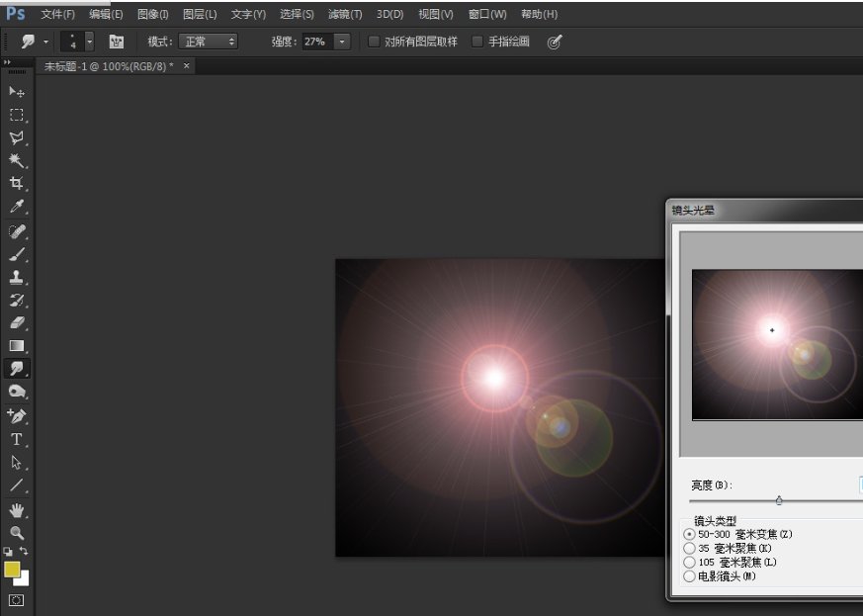Open the 模式 blend mode dropdown

(x=211, y=42)
